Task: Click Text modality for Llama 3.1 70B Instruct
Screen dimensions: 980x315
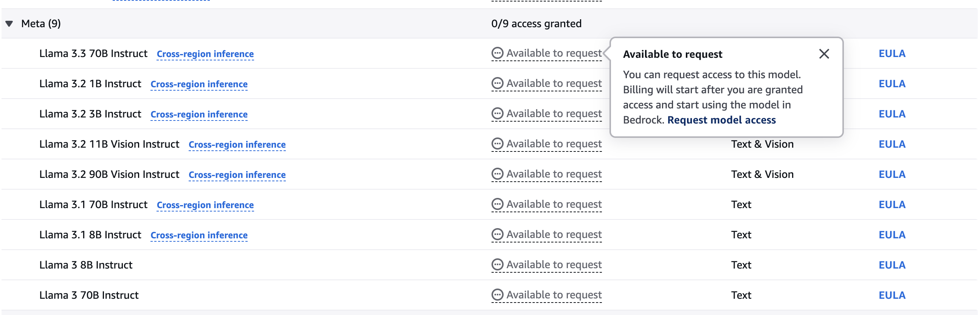Action: [x=741, y=205]
